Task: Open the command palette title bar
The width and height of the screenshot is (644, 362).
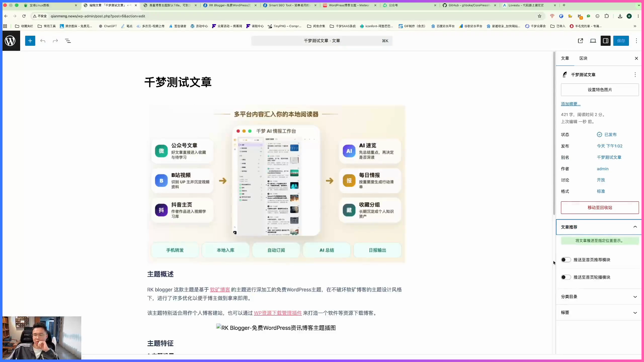Action: pos(322,41)
